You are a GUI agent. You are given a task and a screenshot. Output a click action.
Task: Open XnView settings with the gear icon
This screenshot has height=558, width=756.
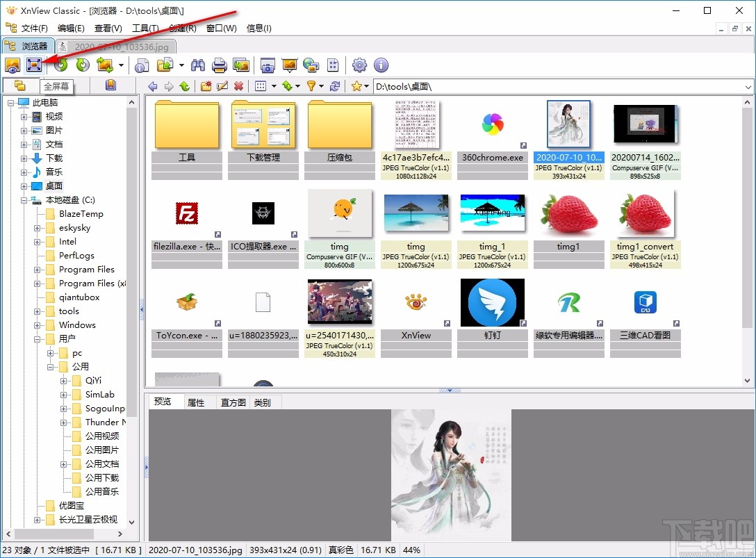(x=359, y=65)
